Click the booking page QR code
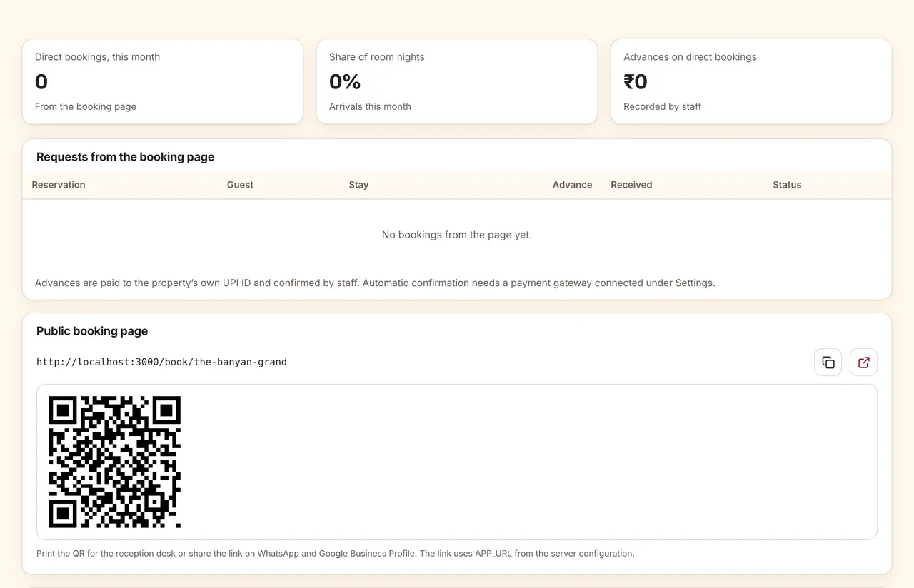Viewport: 914px width, 588px height. [114, 462]
